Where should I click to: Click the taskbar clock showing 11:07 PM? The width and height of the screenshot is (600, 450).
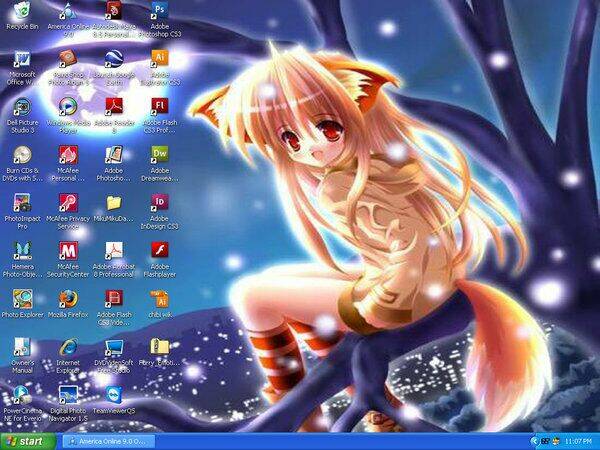coord(579,441)
